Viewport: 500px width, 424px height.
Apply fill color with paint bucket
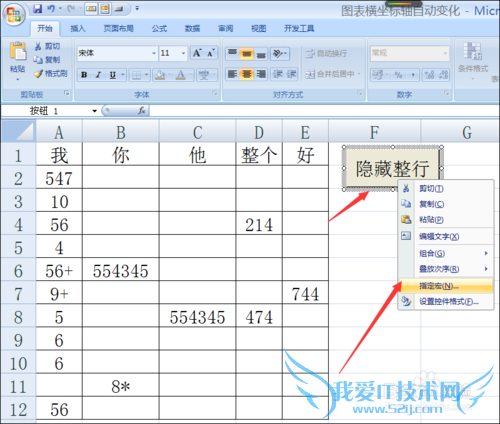160,75
